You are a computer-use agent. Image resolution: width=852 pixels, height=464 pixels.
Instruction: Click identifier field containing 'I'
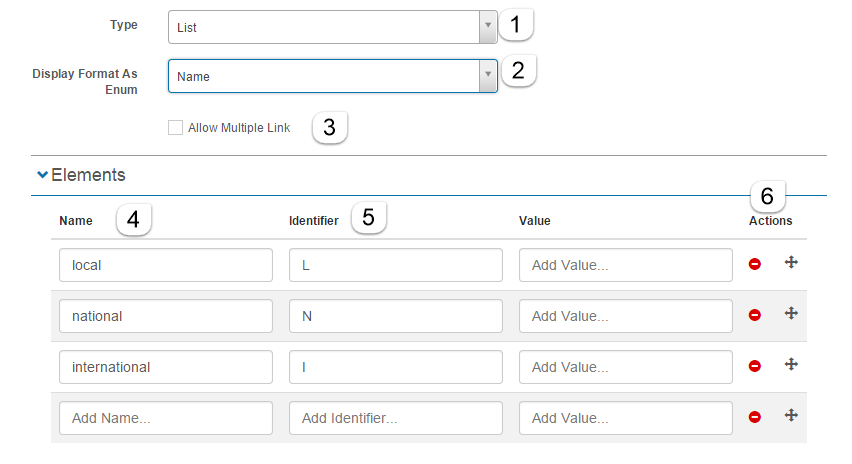(396, 367)
